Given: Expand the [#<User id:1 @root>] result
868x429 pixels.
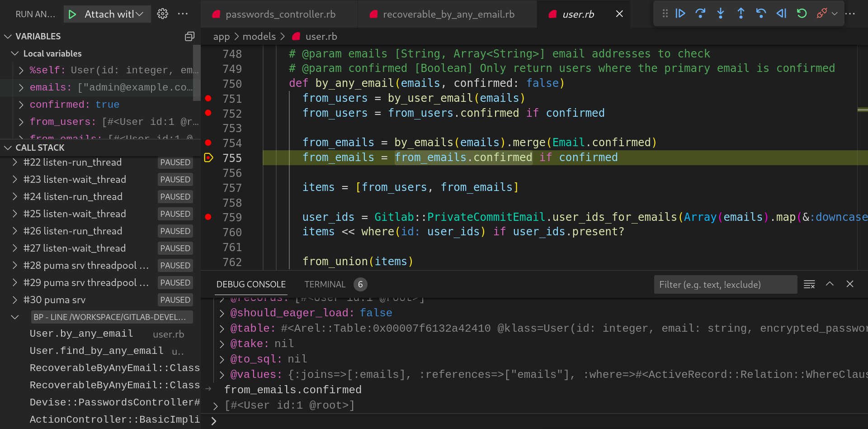Looking at the screenshot, I should (216, 405).
